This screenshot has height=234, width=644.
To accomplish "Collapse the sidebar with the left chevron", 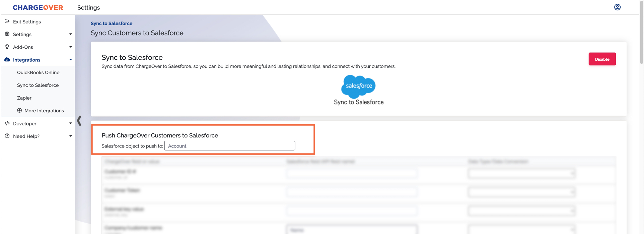I will [x=79, y=121].
